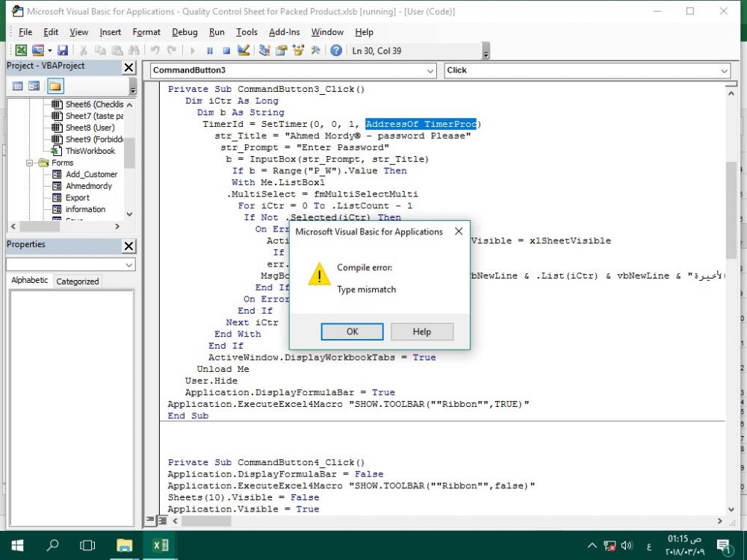The width and height of the screenshot is (747, 560).
Task: Open Task View on the taskbar
Action: click(87, 545)
